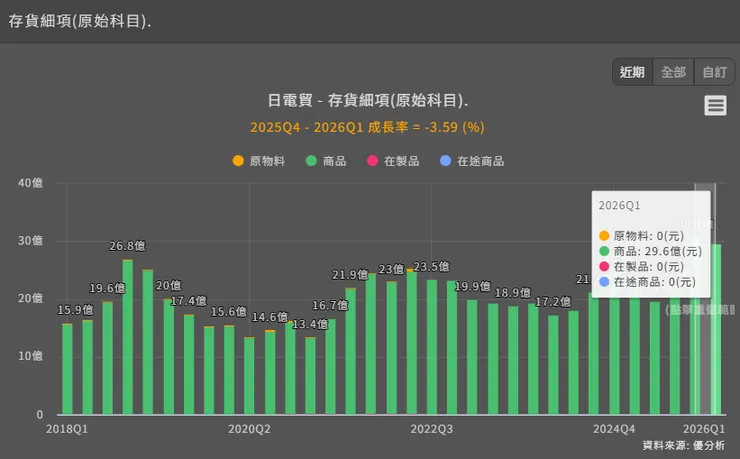
Task: Click the 商品: 29.6億(元) tooltip row
Action: pyautogui.click(x=650, y=251)
